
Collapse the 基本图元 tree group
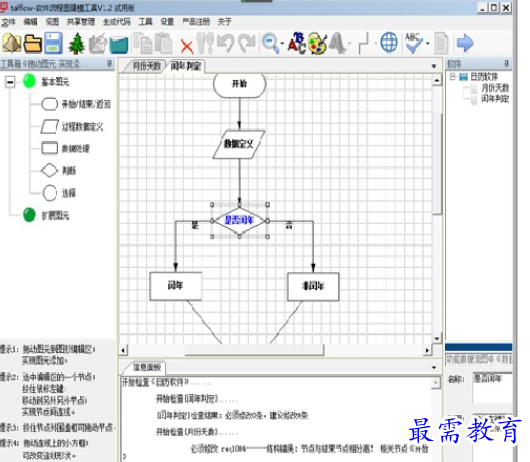click(x=10, y=81)
